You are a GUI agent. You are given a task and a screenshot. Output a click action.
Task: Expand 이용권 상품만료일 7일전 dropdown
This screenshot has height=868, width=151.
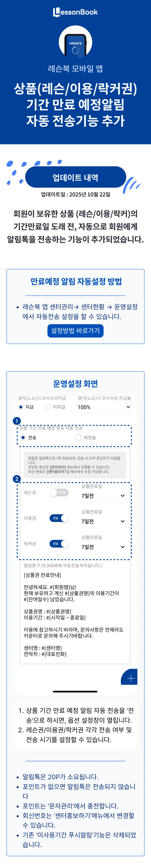(x=103, y=521)
